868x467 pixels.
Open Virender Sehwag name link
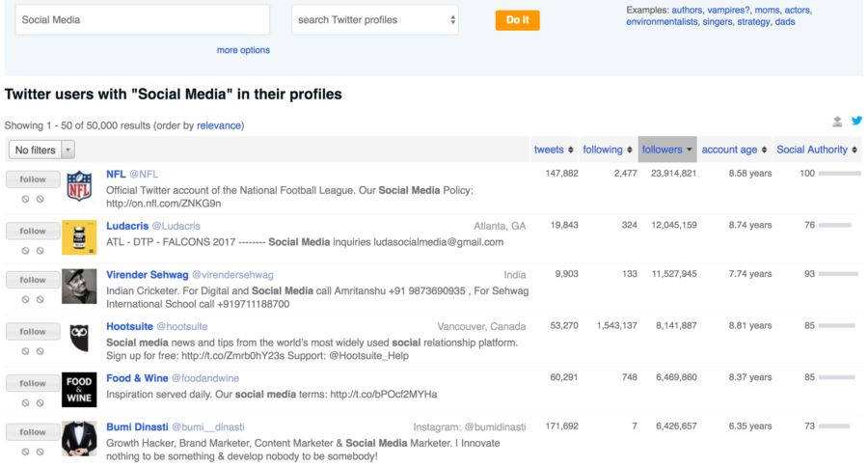(x=148, y=275)
